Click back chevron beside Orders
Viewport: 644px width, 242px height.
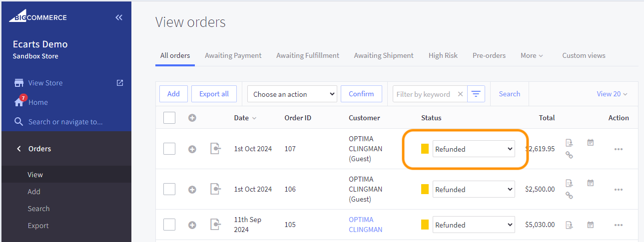pos(19,149)
